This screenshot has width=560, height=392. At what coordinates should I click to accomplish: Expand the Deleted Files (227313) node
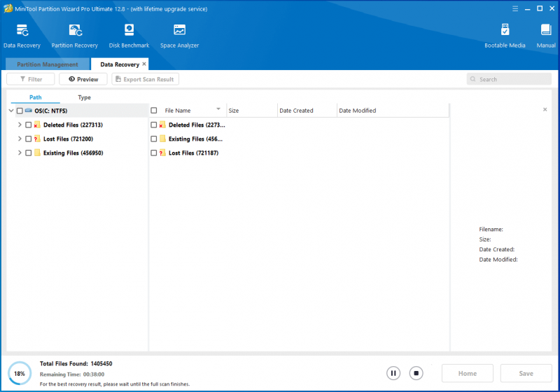coord(20,125)
